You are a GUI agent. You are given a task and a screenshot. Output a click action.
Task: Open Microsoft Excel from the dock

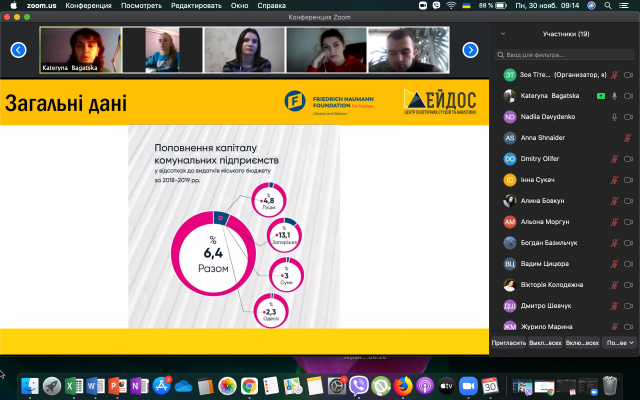(74, 386)
